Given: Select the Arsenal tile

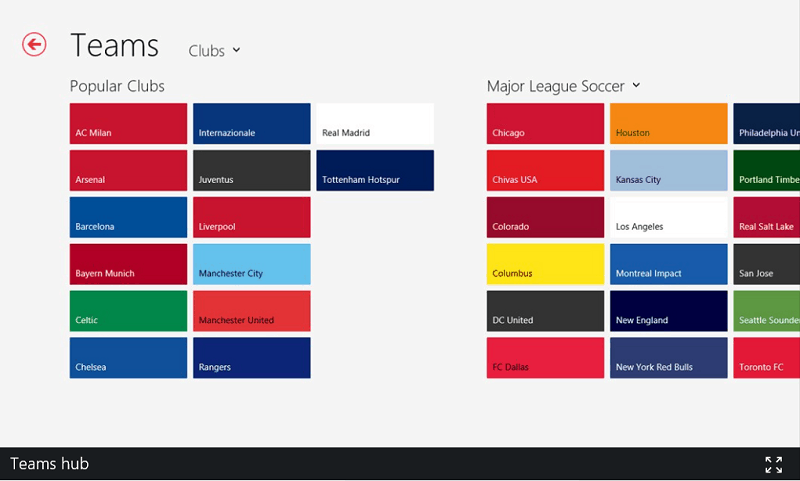Looking at the screenshot, I should click(x=129, y=170).
